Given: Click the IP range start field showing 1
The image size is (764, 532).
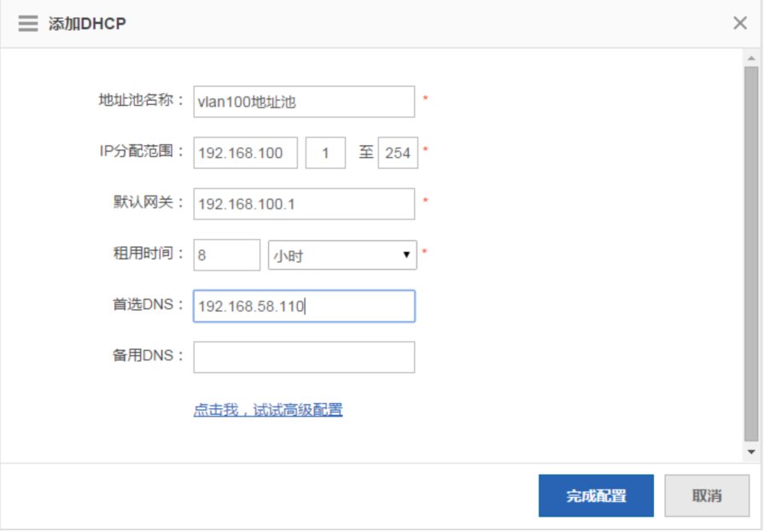Looking at the screenshot, I should pos(325,153).
